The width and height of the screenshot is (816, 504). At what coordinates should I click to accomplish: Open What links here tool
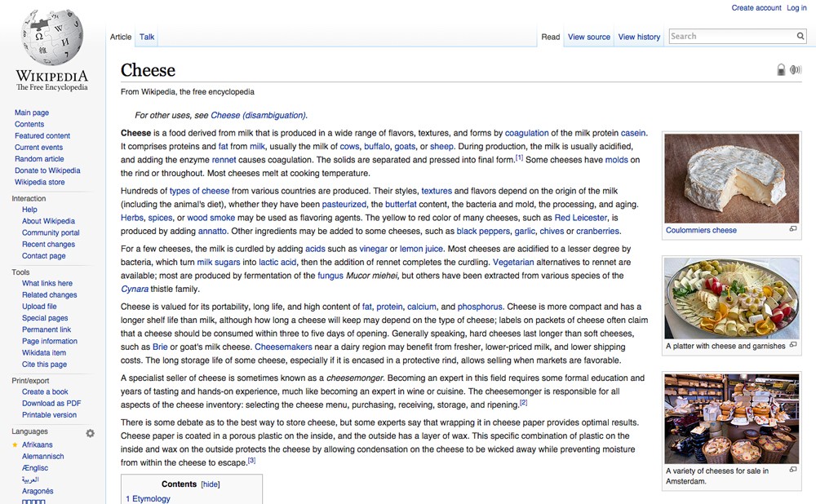[47, 283]
